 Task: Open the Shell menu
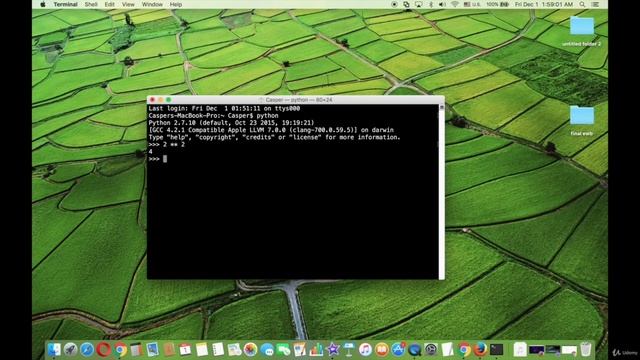click(x=91, y=4)
